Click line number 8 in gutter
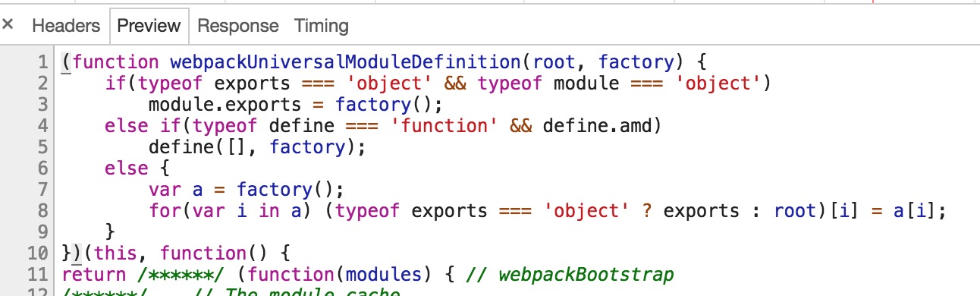This screenshot has width=980, height=296. 42,211
